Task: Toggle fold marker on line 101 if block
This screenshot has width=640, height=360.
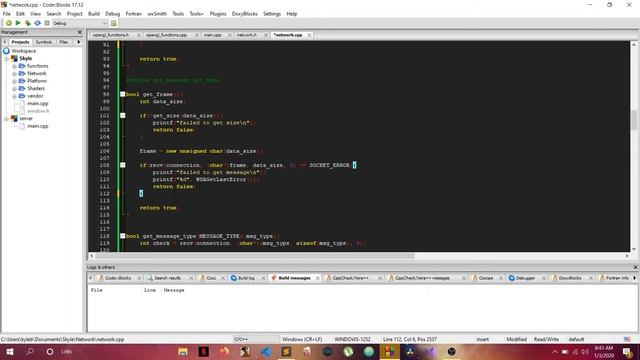Action: 122,116
